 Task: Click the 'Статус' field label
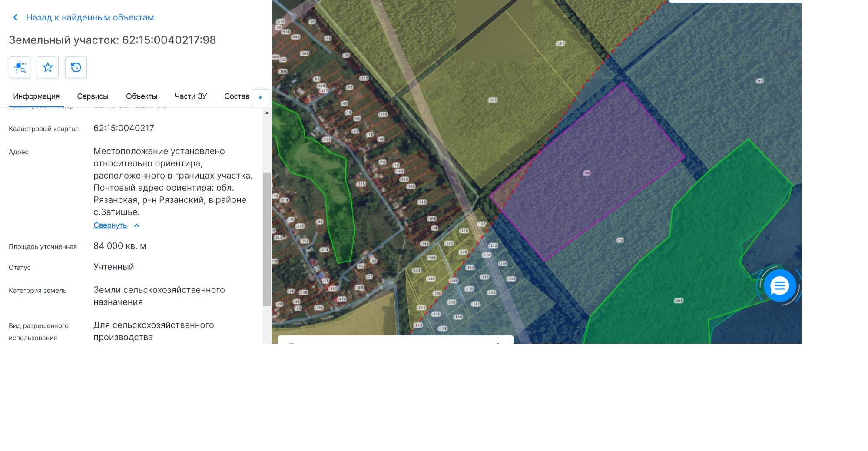pos(20,268)
